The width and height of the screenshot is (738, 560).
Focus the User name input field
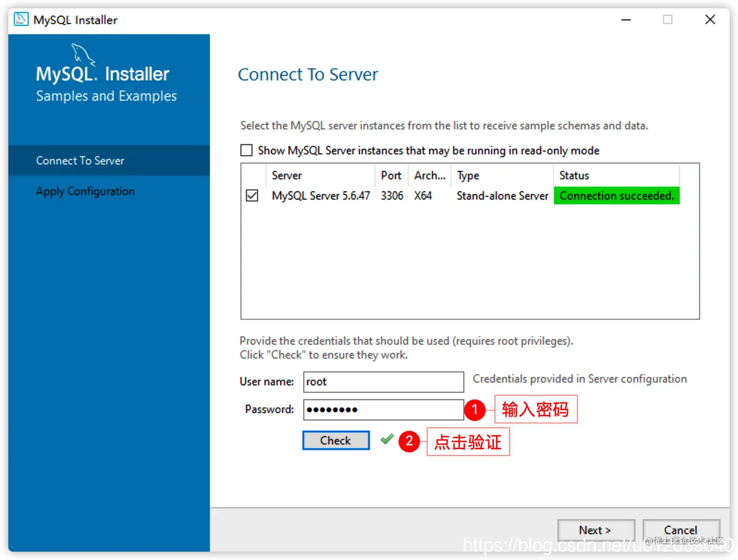[x=384, y=382]
